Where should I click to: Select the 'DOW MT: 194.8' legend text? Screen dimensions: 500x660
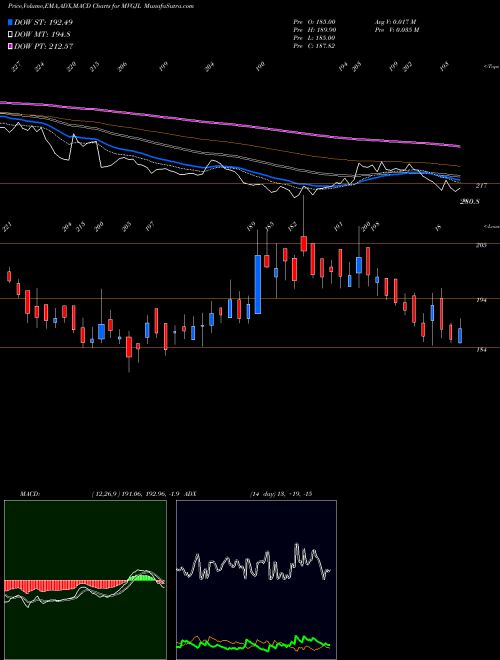click(x=42, y=35)
